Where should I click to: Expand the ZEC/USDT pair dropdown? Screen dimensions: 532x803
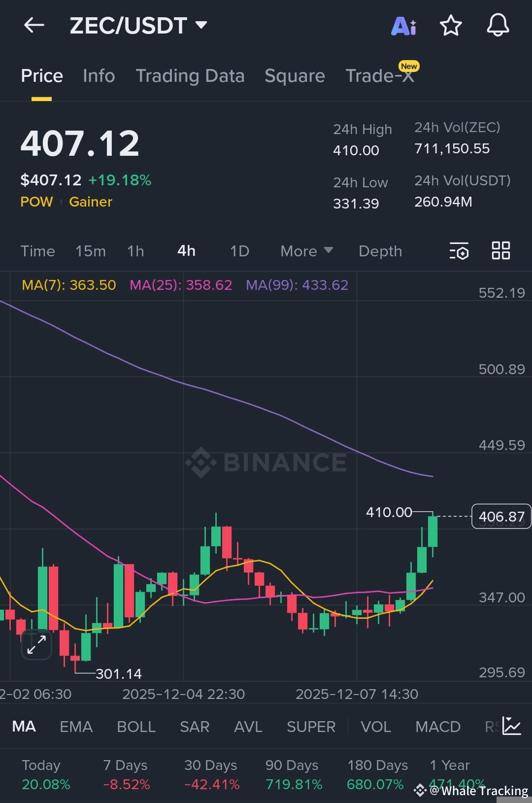coord(201,25)
